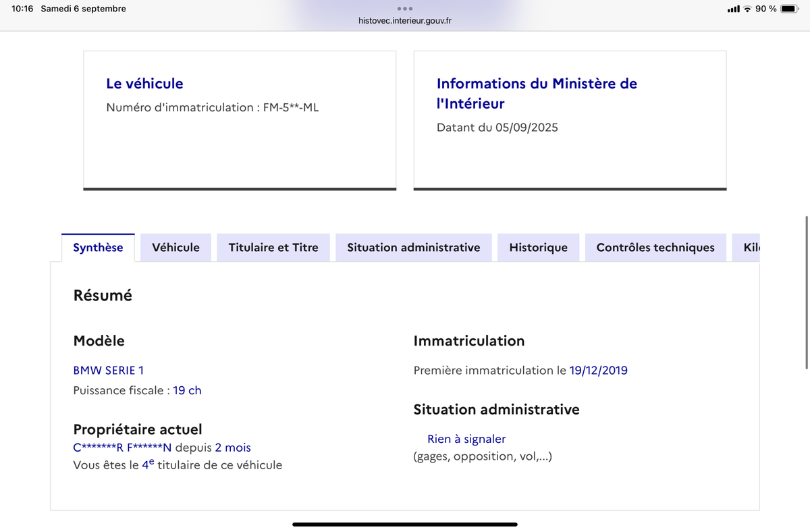Click the 2 mois ownership duration

[x=233, y=447]
